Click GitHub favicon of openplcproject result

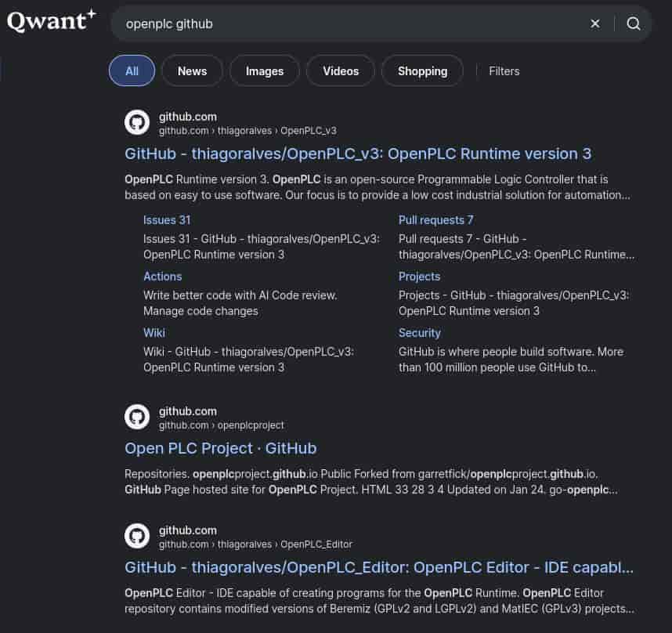coord(137,417)
